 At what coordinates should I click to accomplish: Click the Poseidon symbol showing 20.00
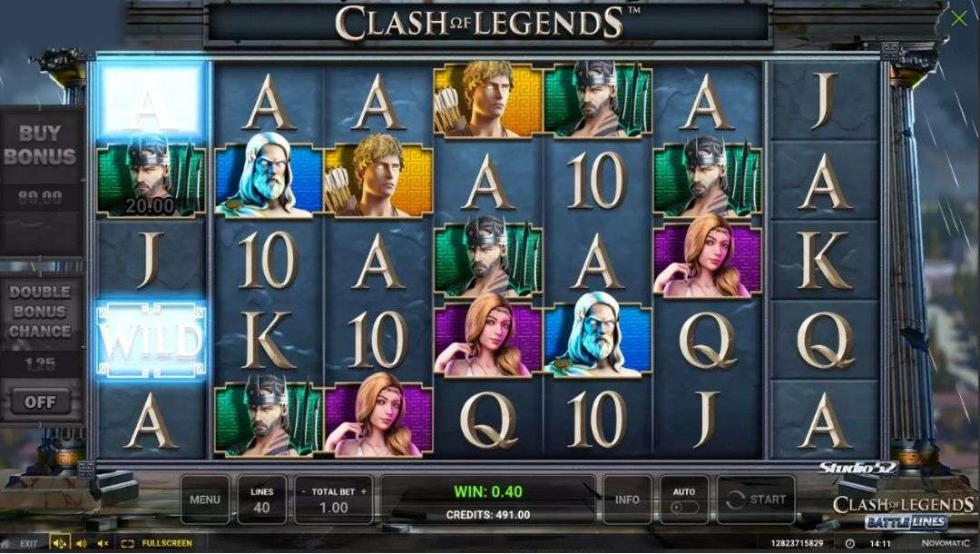[x=152, y=180]
